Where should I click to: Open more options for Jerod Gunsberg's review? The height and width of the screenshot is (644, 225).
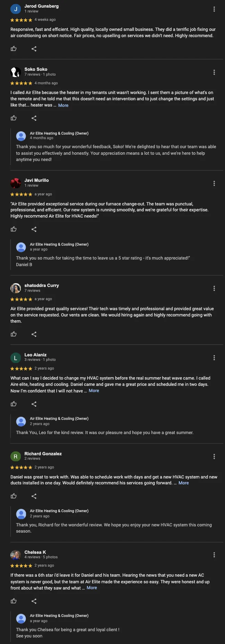[x=214, y=9]
